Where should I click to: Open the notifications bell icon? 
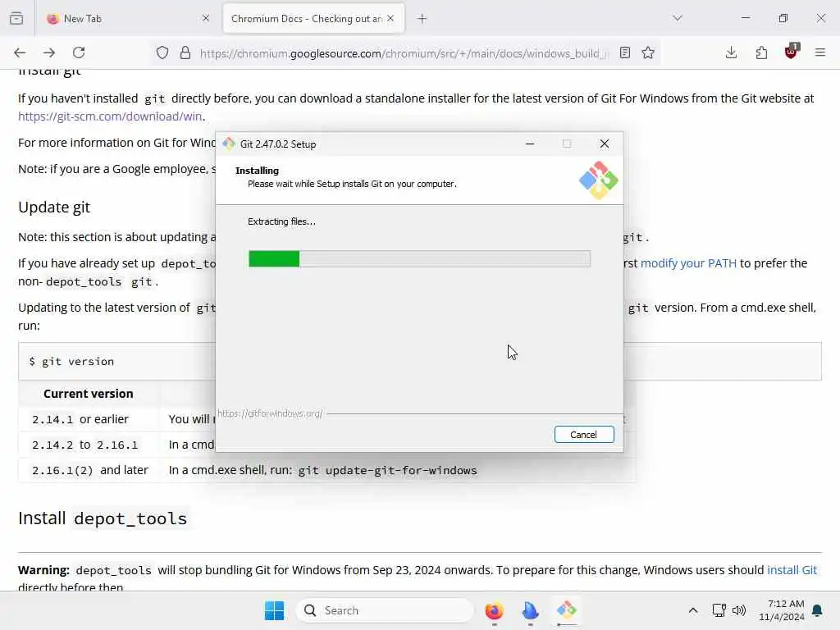pos(818,610)
